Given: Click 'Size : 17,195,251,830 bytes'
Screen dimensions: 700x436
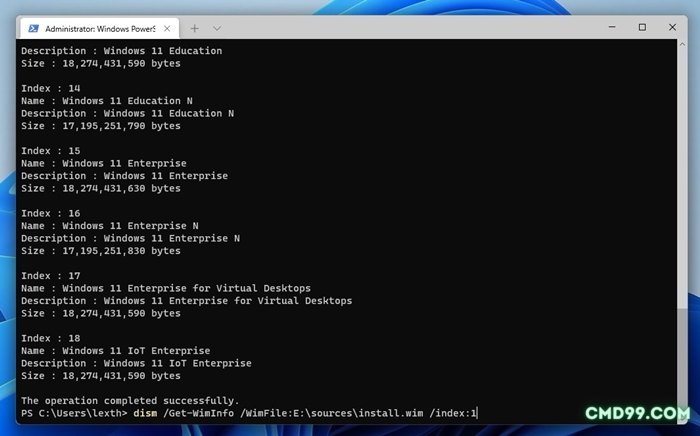Looking at the screenshot, I should point(101,251).
